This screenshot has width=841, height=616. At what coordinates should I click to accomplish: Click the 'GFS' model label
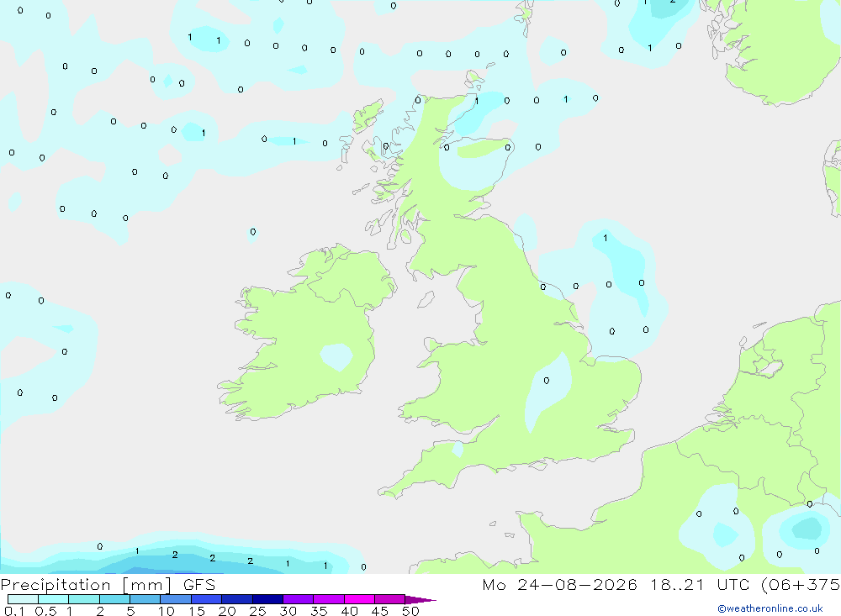[x=199, y=585]
